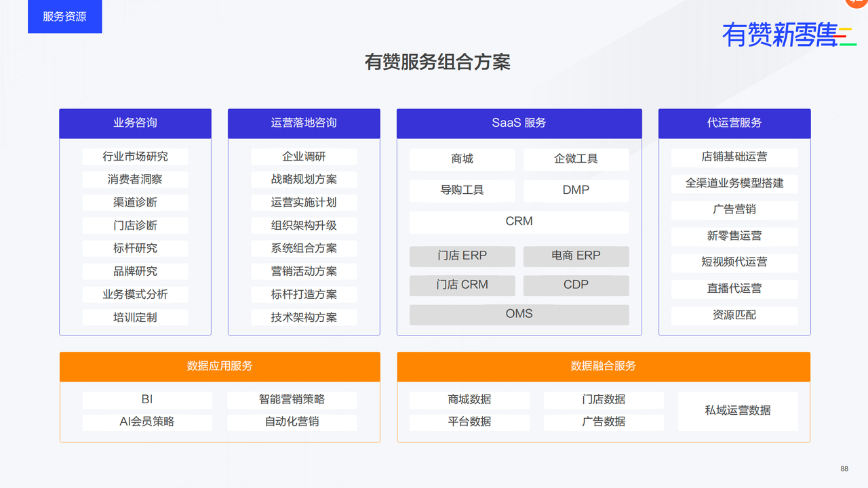Click 系统组合方案 item

tap(304, 249)
